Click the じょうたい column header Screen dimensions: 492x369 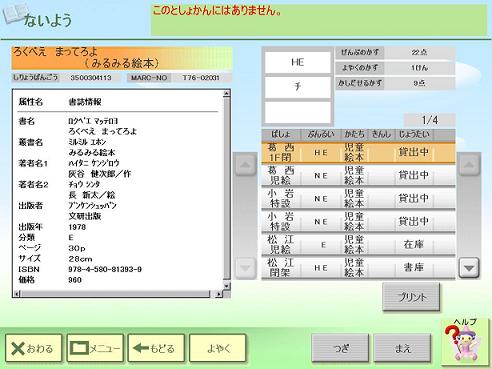[x=414, y=134]
